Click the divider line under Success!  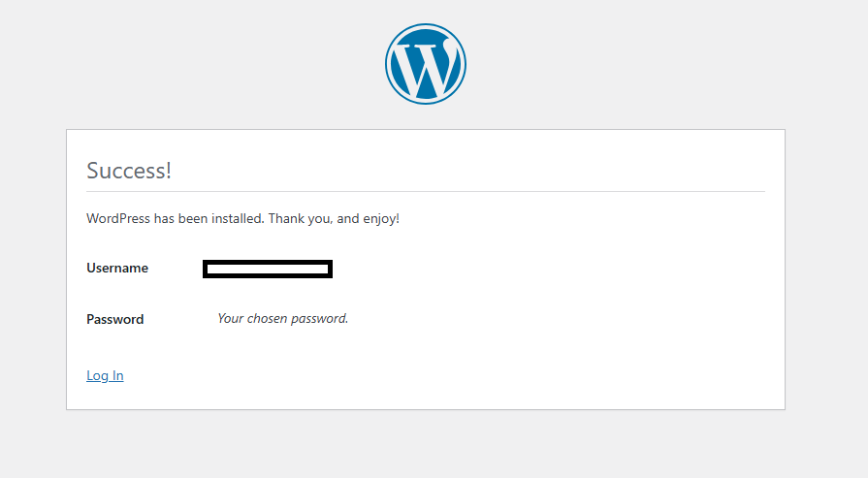[x=425, y=192]
